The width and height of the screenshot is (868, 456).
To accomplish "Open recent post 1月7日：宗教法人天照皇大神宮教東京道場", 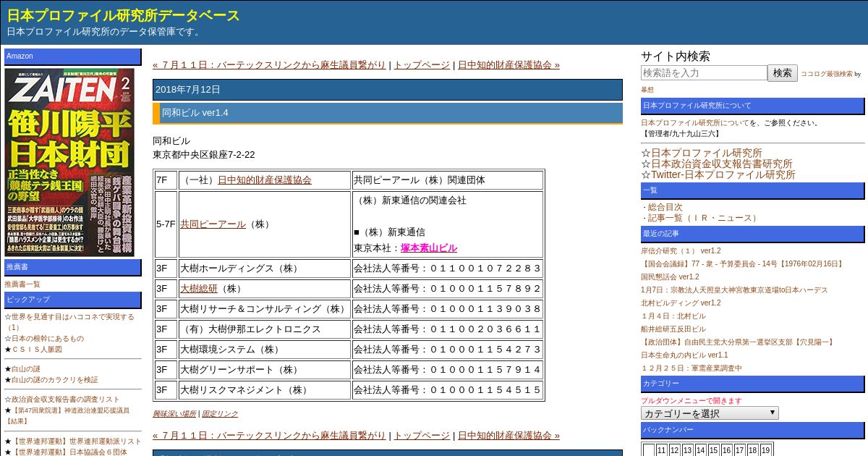I will pos(734,290).
